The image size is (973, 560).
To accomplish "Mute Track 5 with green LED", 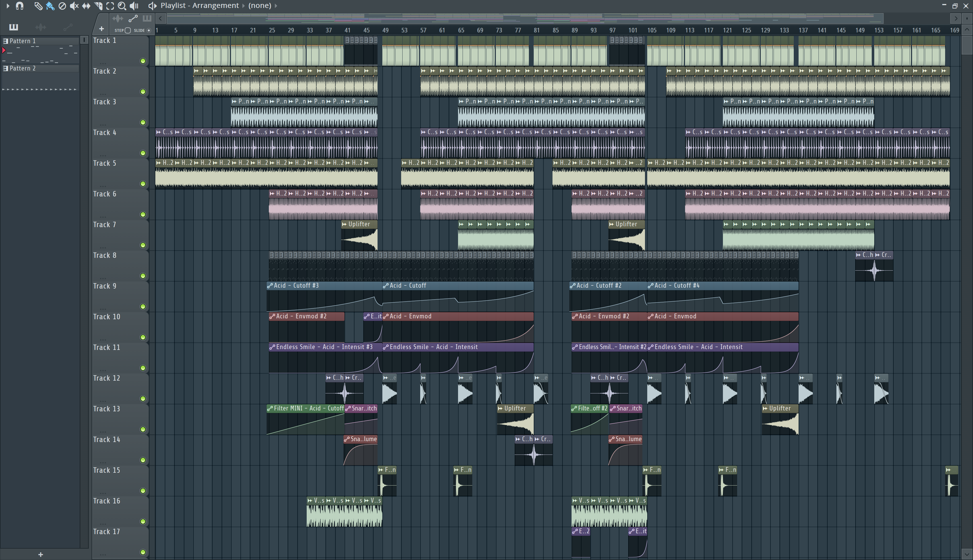I will pyautogui.click(x=143, y=184).
